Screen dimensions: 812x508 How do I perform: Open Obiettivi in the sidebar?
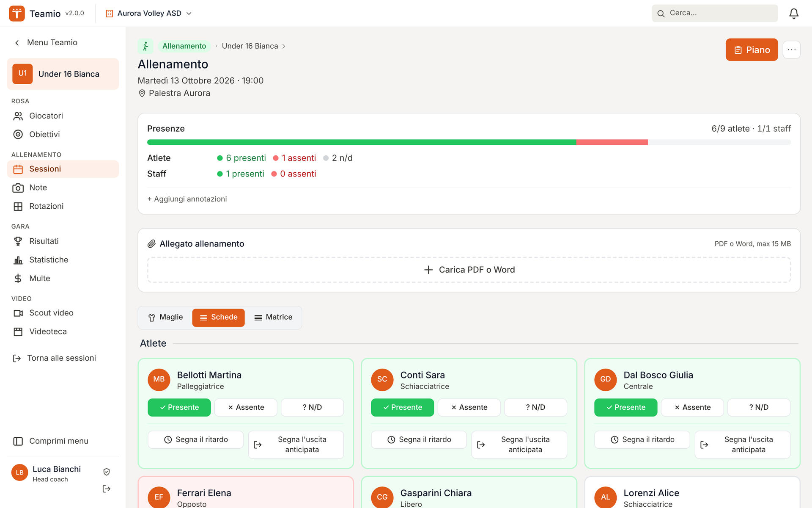(63, 135)
